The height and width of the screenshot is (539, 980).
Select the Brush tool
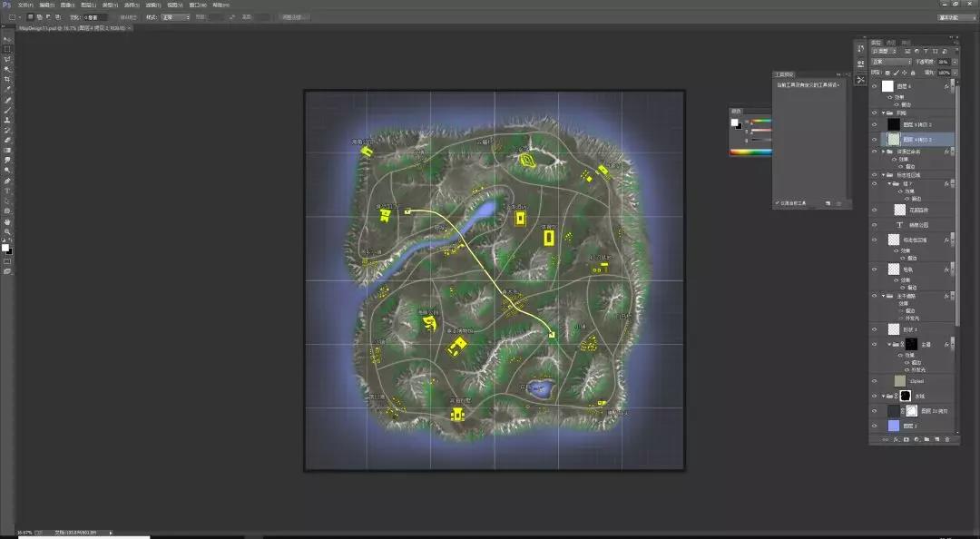click(7, 110)
